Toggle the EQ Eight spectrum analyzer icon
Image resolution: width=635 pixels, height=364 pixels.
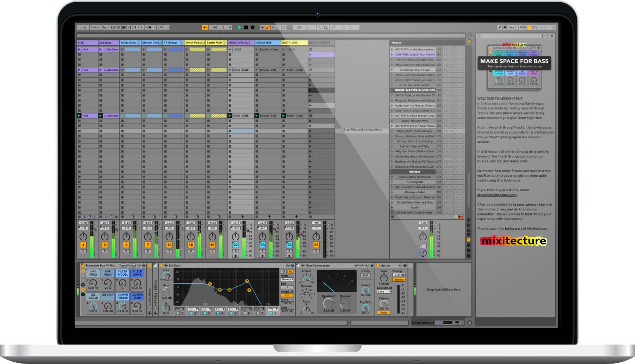[x=291, y=271]
